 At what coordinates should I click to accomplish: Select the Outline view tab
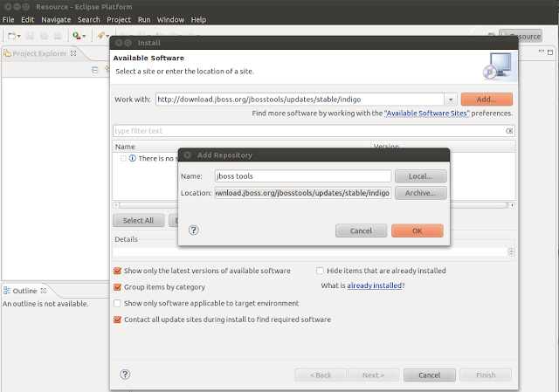pos(24,291)
